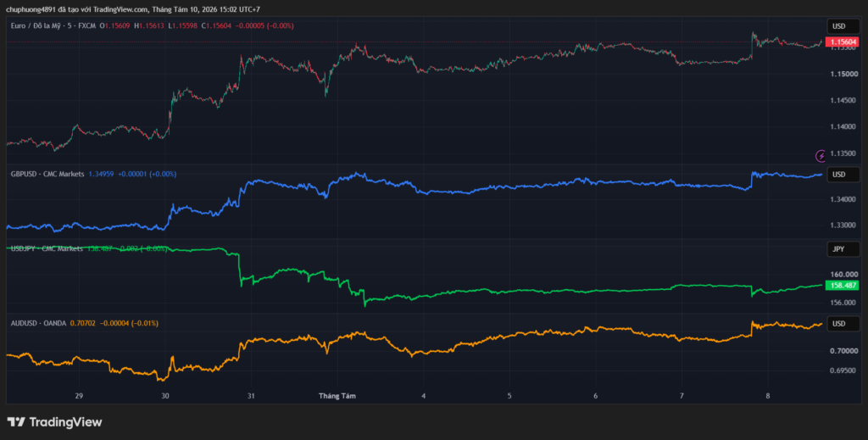Click the AUDUSD · OANDA legend
Image resolution: width=868 pixels, height=440 pixels.
click(x=38, y=323)
